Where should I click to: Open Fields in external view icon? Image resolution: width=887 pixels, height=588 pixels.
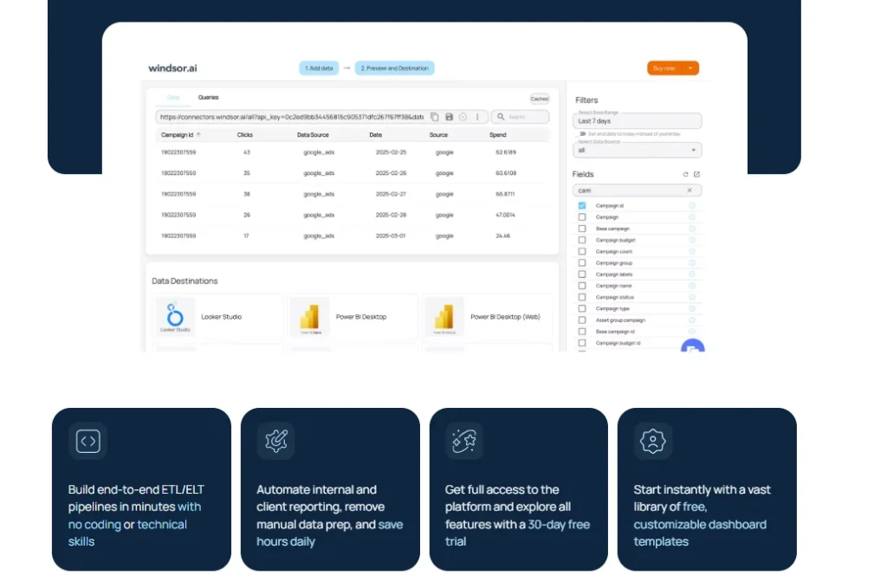[x=697, y=174]
